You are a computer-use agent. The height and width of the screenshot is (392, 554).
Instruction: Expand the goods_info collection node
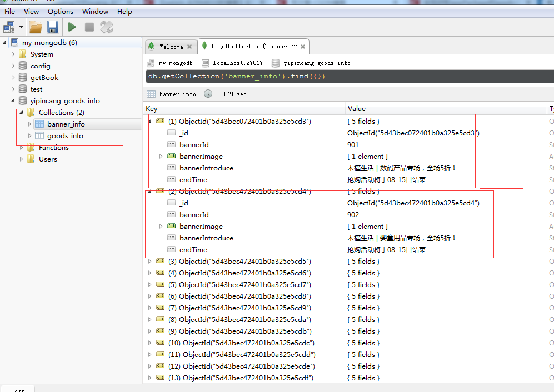pos(29,135)
